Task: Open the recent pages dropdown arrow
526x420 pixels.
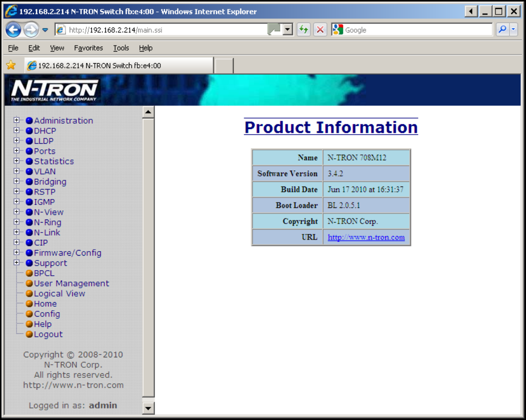Action: click(45, 30)
